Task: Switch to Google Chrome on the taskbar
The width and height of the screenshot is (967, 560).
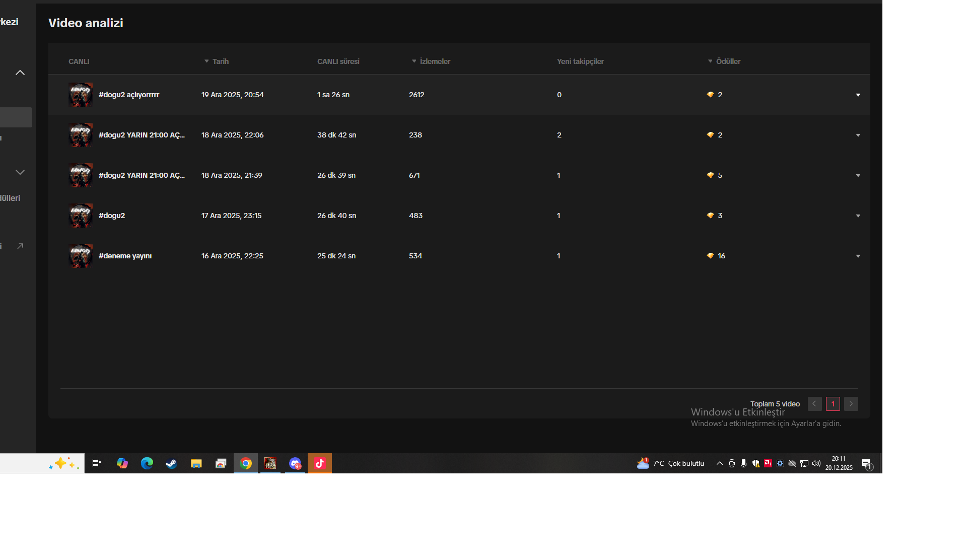Action: point(246,463)
